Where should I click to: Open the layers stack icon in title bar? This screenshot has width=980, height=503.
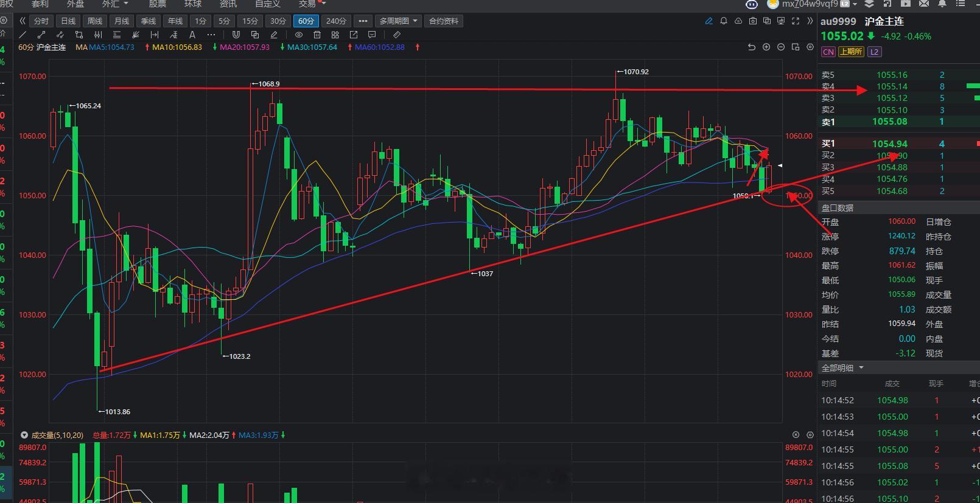click(x=869, y=3)
